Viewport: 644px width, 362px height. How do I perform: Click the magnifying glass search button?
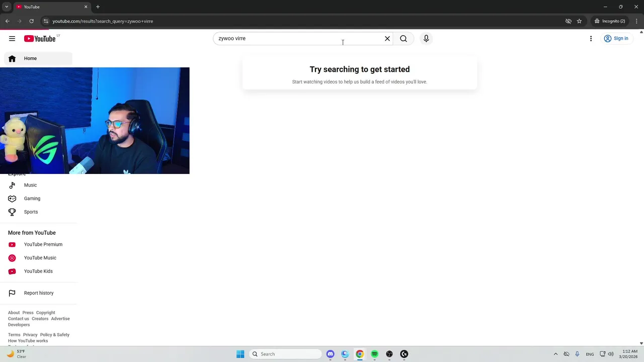[x=404, y=39]
